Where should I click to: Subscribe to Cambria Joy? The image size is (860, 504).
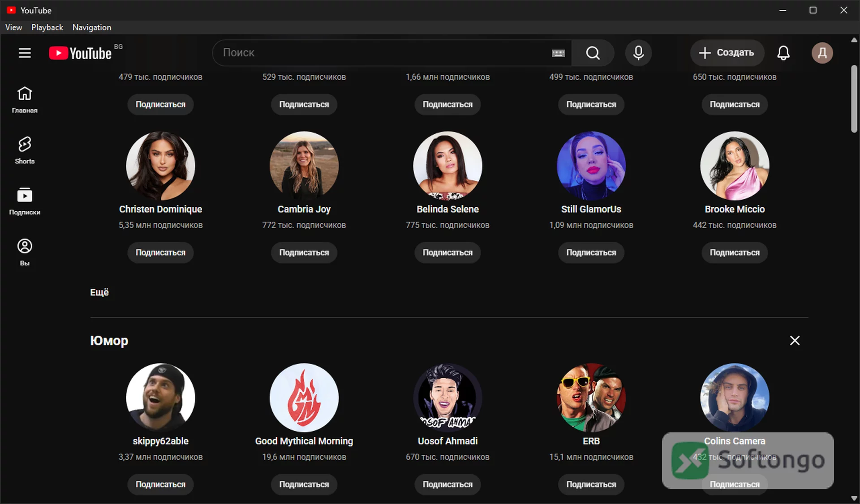tap(304, 252)
